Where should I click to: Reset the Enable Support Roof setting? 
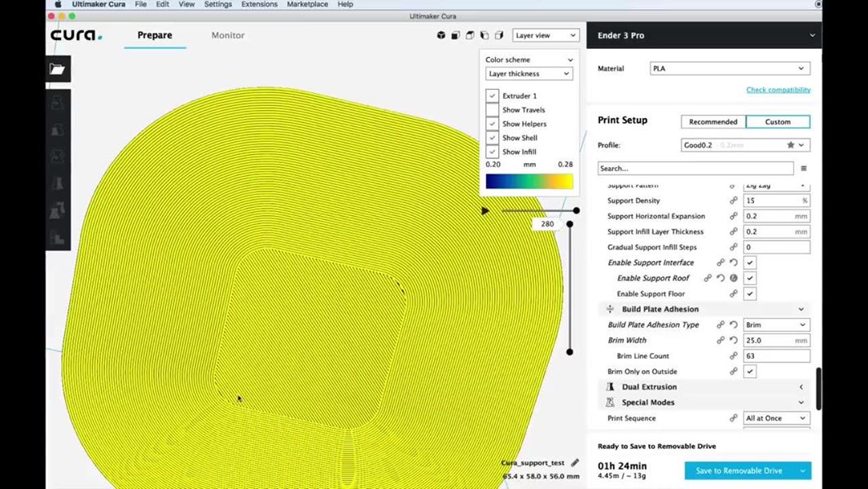[721, 278]
